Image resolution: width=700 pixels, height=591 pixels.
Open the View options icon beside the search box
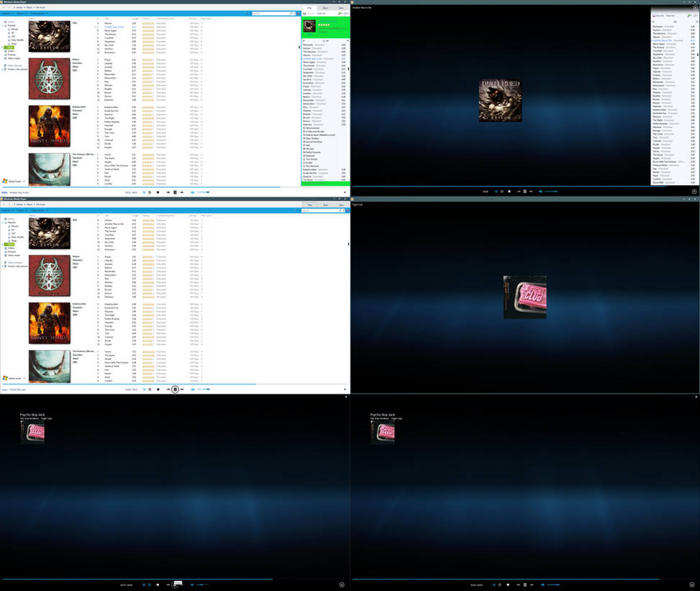point(299,13)
